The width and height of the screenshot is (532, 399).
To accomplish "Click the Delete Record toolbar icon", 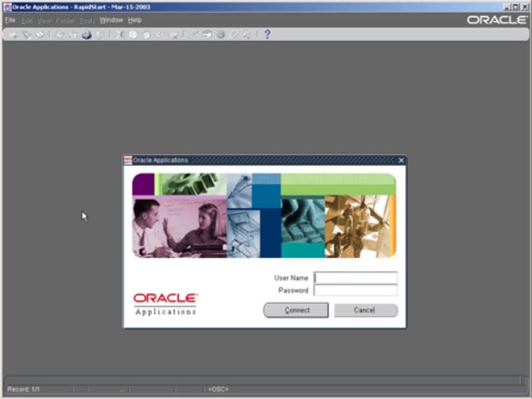I will 173,35.
